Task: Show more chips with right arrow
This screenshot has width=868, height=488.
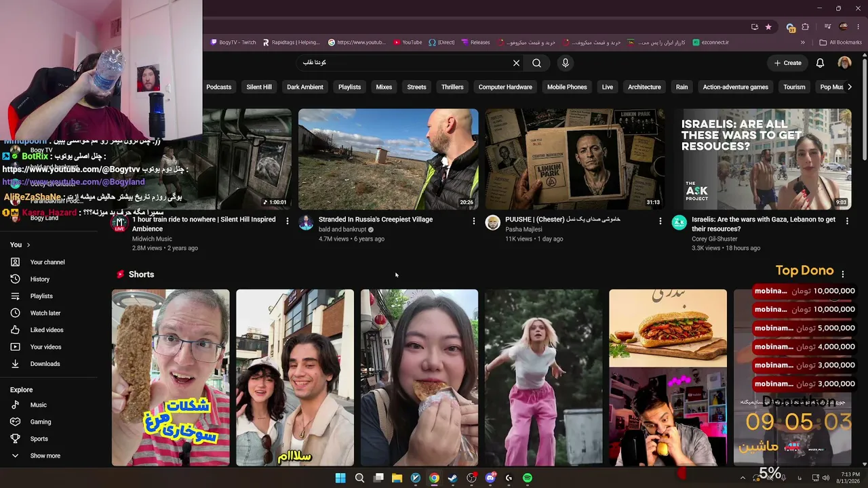Action: coord(849,87)
